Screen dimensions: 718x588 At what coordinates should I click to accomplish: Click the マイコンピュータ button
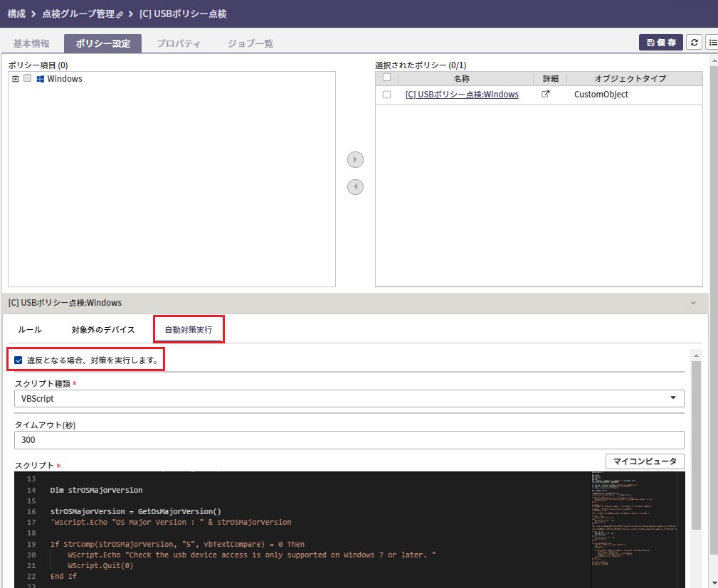(x=645, y=461)
